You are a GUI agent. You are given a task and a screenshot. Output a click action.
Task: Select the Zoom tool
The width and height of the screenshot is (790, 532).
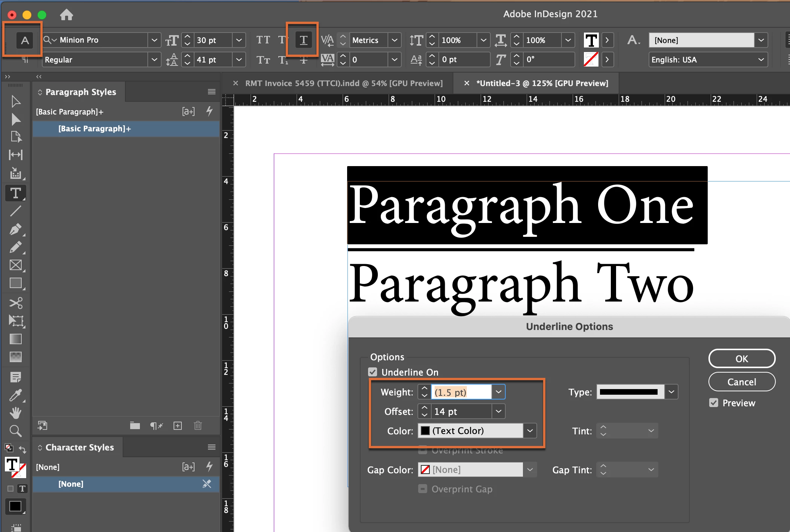(15, 431)
